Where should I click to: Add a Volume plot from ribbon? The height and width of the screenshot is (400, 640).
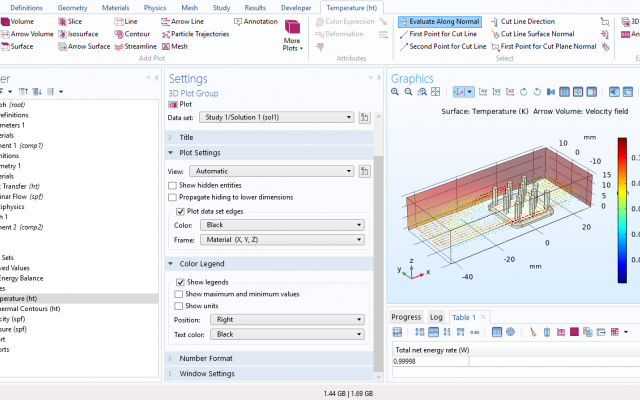[17, 22]
